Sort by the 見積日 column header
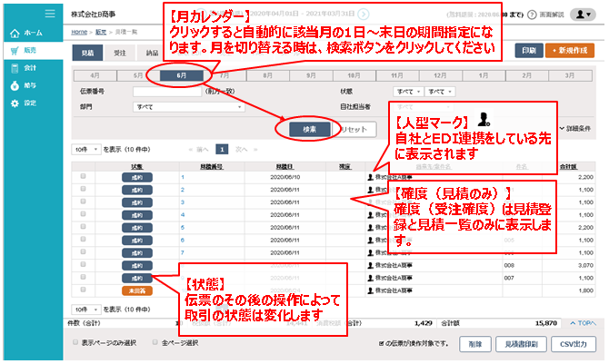 (285, 166)
